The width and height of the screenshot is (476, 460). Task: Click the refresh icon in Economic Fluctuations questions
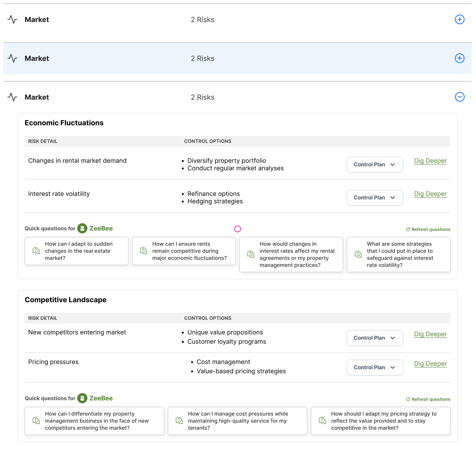(408, 230)
